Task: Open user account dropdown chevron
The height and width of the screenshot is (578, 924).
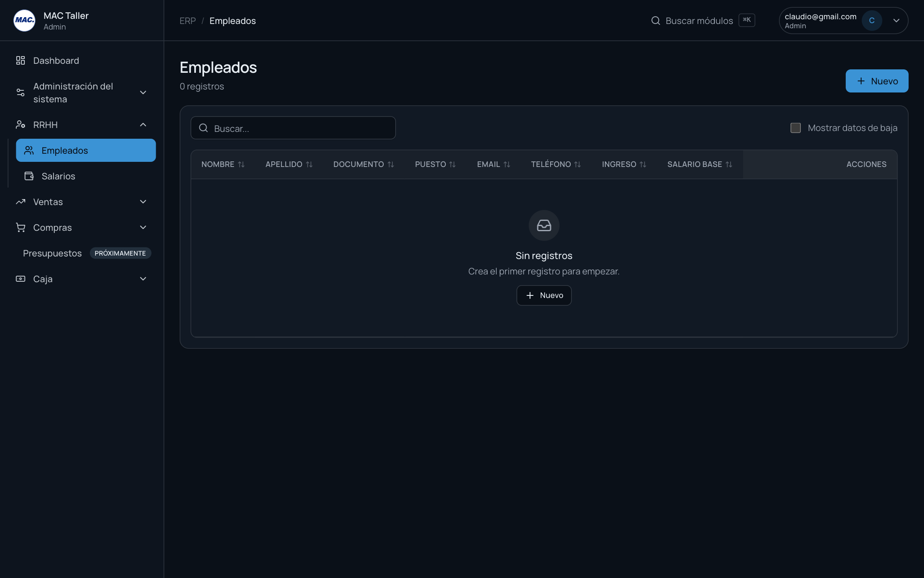Action: (x=896, y=21)
